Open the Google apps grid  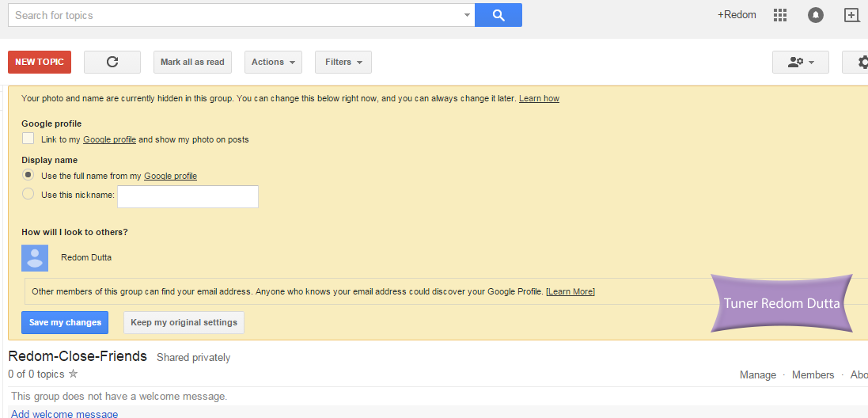click(780, 15)
